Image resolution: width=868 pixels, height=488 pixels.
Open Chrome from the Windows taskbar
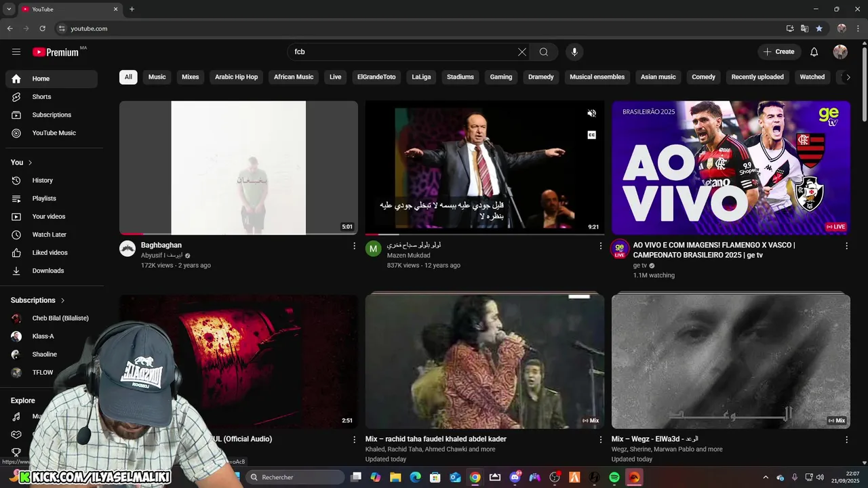[475, 477]
